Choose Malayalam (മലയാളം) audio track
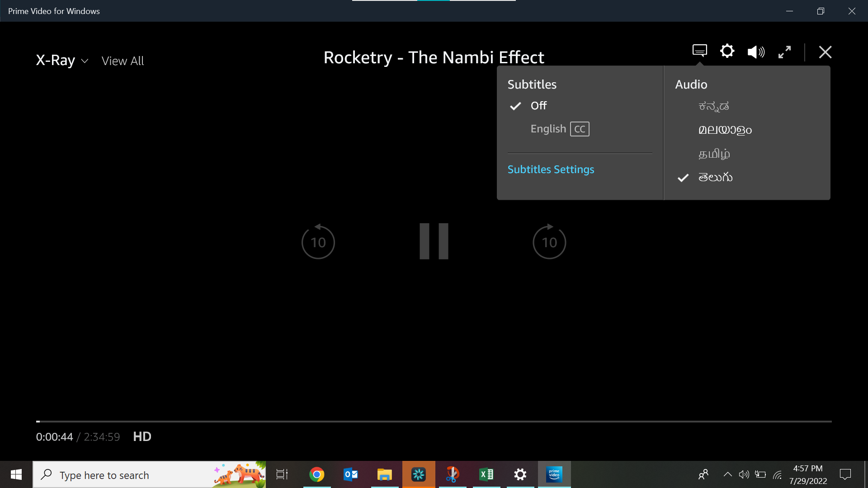This screenshot has height=488, width=868. 725,130
